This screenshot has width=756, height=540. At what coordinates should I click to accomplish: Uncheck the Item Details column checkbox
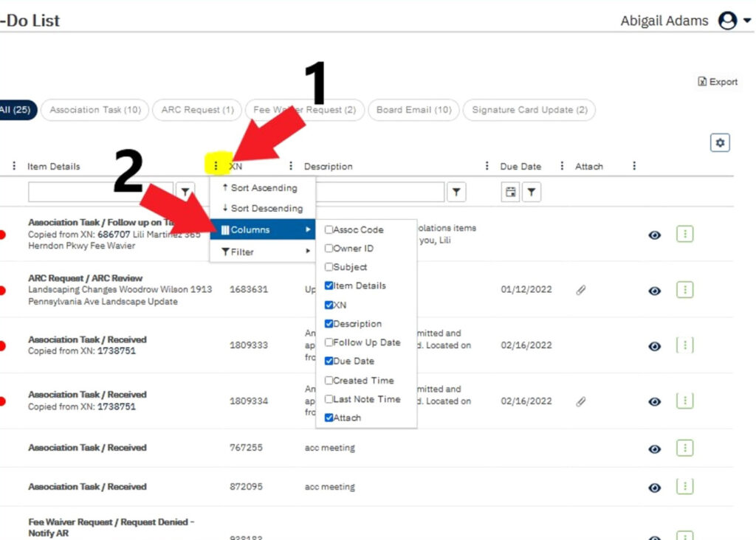(329, 285)
